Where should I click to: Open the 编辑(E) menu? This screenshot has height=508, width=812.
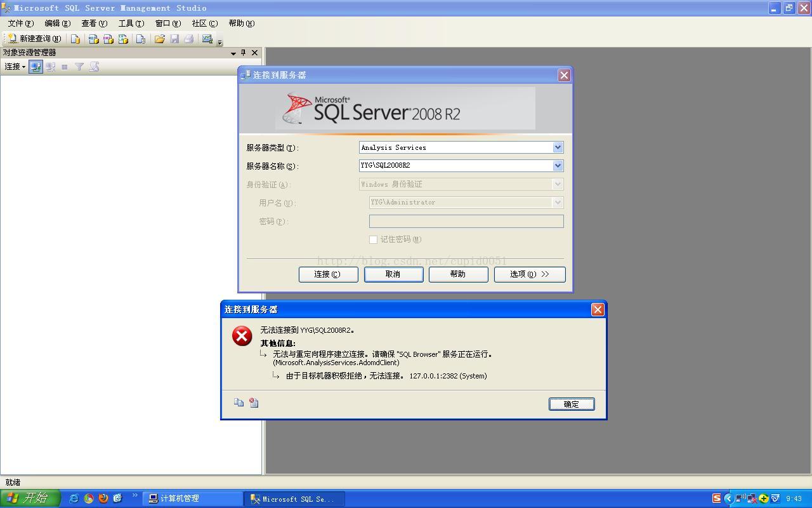click(58, 23)
